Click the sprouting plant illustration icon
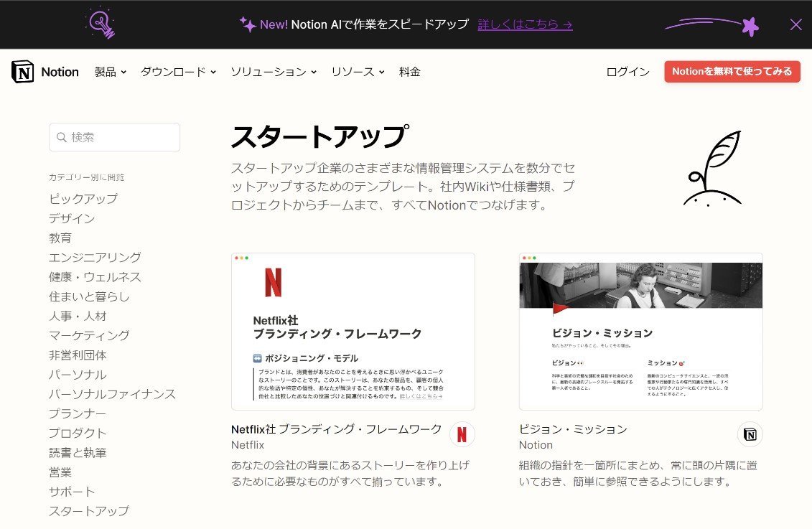The width and height of the screenshot is (812, 529). (713, 169)
